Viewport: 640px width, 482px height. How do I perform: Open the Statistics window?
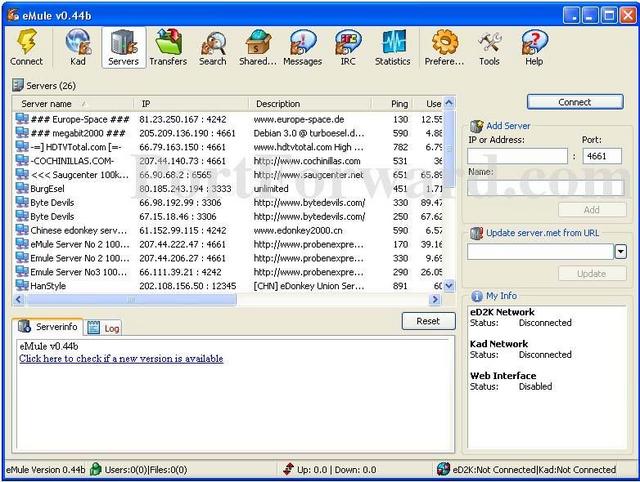click(x=393, y=47)
